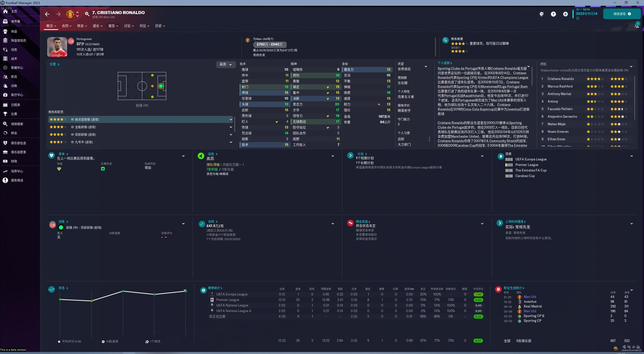The image size is (644, 354).
Task: Open the 培养中心 development centre icon
Action: (x=5, y=171)
